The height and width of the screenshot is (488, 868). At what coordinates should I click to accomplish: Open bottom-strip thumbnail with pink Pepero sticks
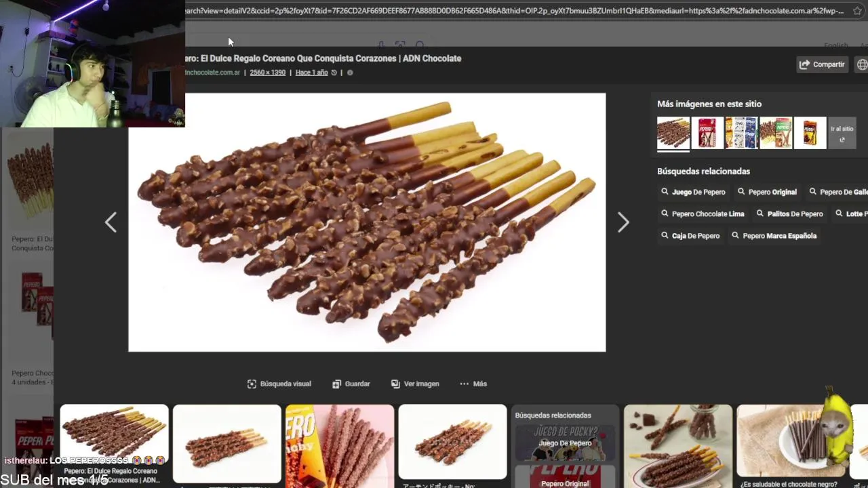(x=340, y=446)
